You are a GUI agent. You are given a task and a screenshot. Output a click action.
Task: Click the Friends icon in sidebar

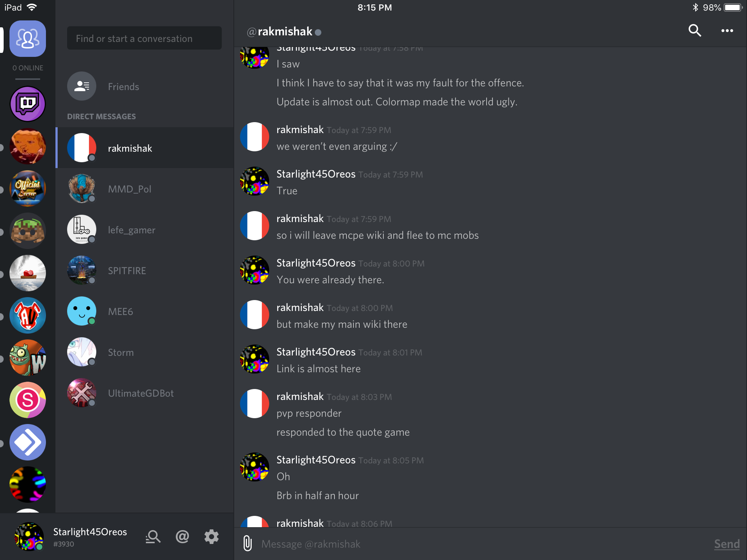(x=82, y=86)
